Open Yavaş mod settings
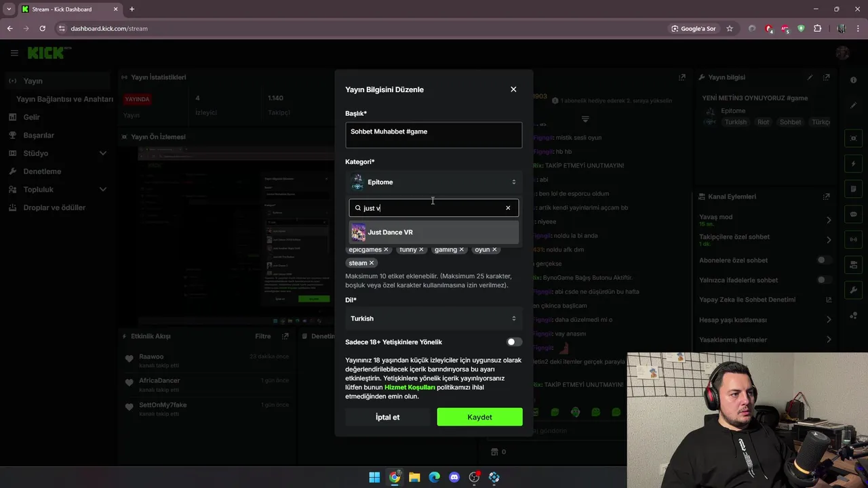The height and width of the screenshot is (488, 868). [x=765, y=220]
